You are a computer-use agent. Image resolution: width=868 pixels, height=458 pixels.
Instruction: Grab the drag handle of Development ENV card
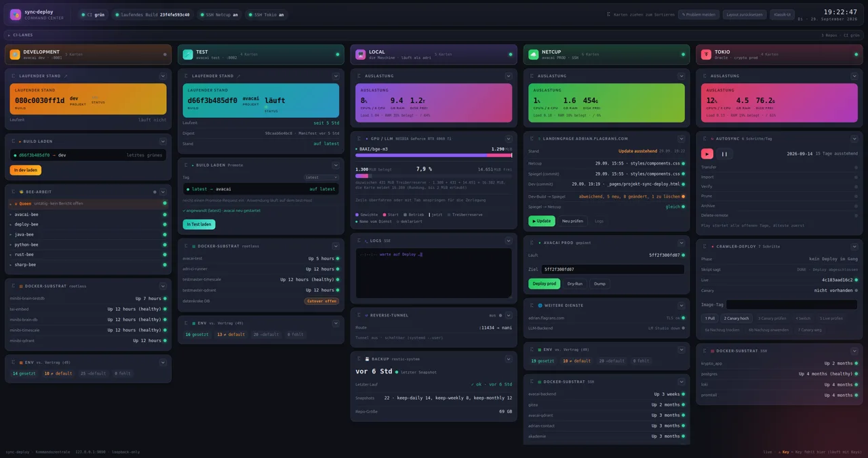point(14,362)
